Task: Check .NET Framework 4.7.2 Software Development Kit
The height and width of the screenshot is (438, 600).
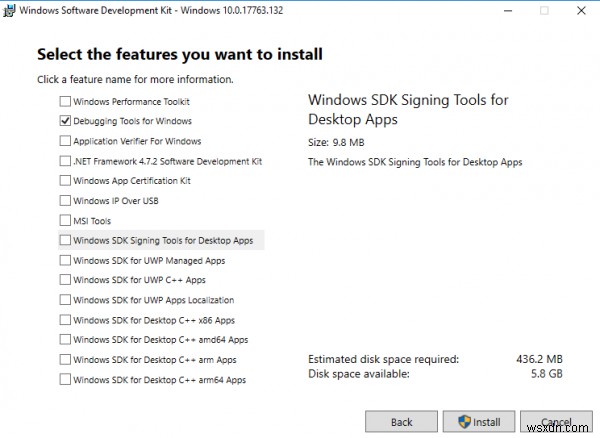Action: tap(66, 161)
